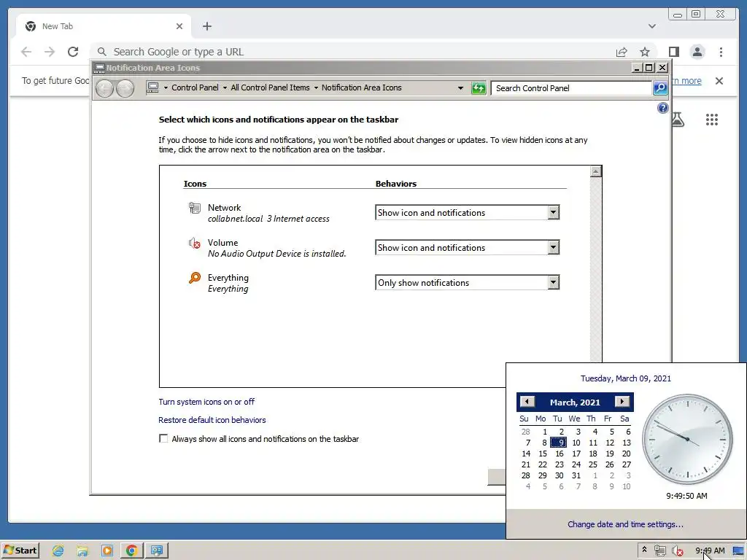Viewport: 747px width, 560px height.
Task: Click All Control Panel Items breadcrumb
Action: tap(270, 87)
